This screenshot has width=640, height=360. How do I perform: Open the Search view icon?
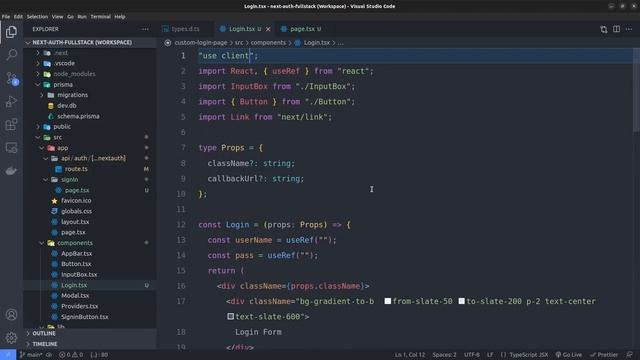[x=11, y=55]
